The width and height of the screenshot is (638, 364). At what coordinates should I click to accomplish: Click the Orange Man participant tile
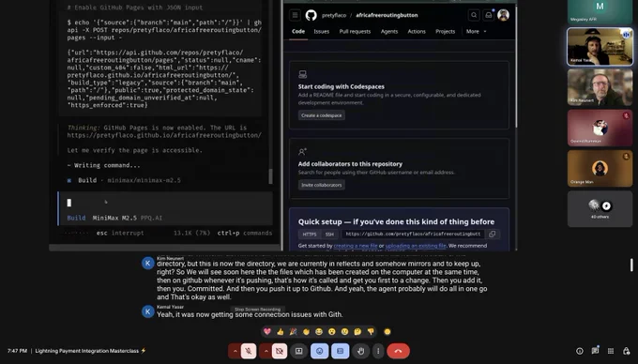[x=600, y=168]
